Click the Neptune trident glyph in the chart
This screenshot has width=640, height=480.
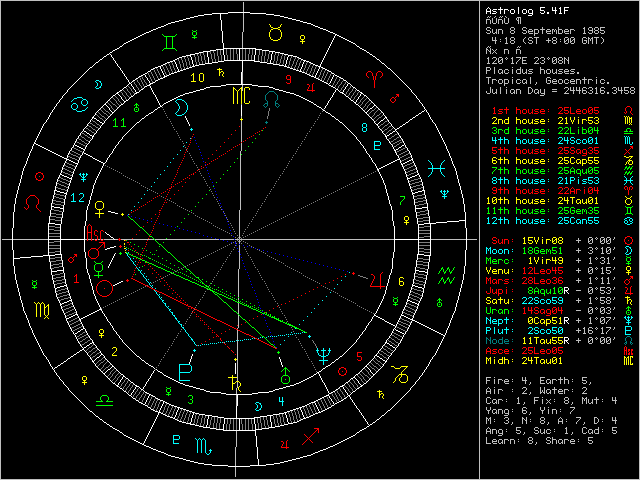[326, 354]
